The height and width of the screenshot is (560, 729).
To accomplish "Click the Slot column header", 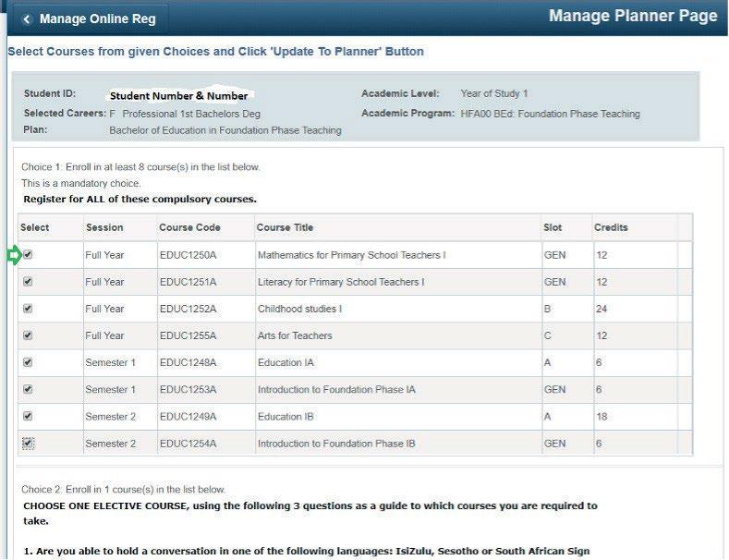I will point(553,227).
